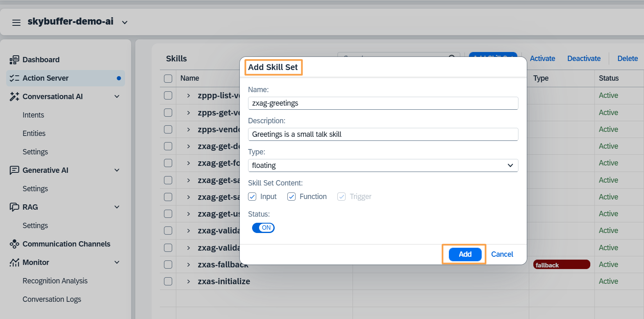Click the Add button in dialog
Viewport: 644px width, 319px height.
[465, 254]
